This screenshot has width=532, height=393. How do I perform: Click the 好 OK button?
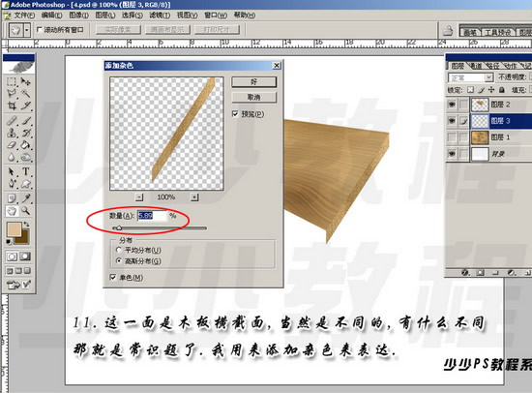coord(253,82)
